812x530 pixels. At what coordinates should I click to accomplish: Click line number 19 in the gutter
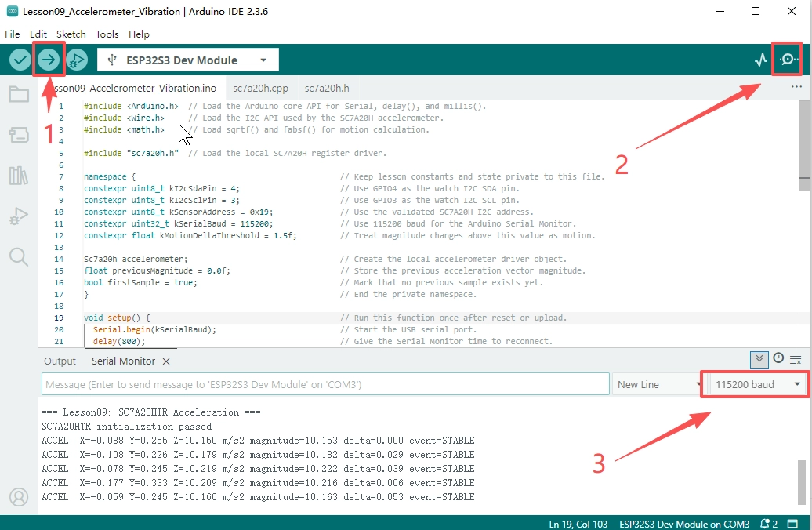(x=59, y=318)
